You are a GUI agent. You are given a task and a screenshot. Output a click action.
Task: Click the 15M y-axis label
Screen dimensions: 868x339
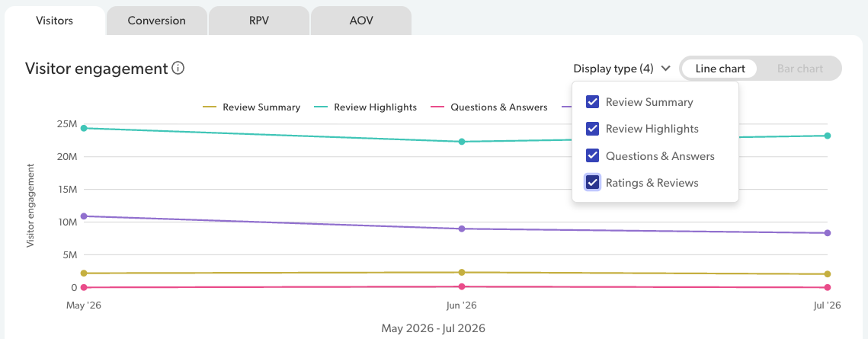coord(67,189)
